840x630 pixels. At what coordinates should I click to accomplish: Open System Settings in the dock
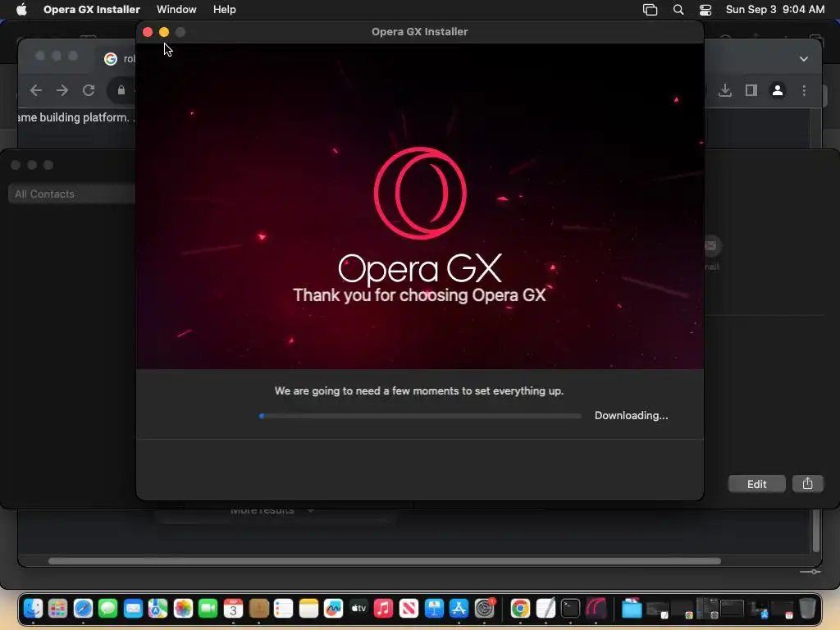pos(484,609)
